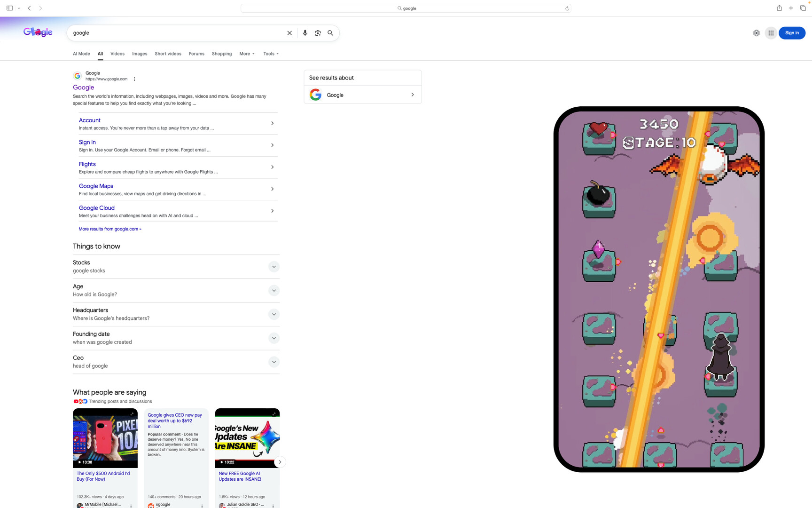Open the three-dot menu beside google.com result
This screenshot has width=812, height=508.
point(134,79)
